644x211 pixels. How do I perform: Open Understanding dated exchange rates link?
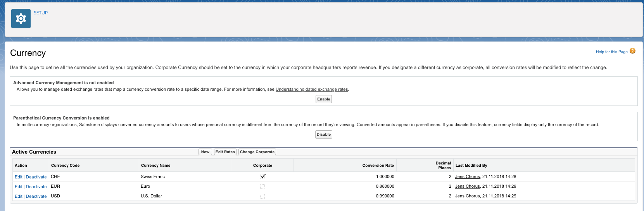click(312, 89)
